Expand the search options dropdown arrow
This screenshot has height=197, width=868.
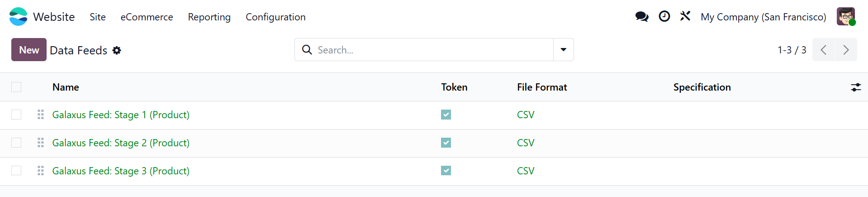564,50
